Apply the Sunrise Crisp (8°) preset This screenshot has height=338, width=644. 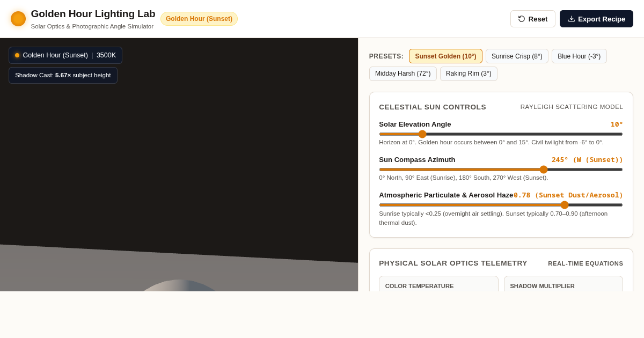[x=517, y=56]
